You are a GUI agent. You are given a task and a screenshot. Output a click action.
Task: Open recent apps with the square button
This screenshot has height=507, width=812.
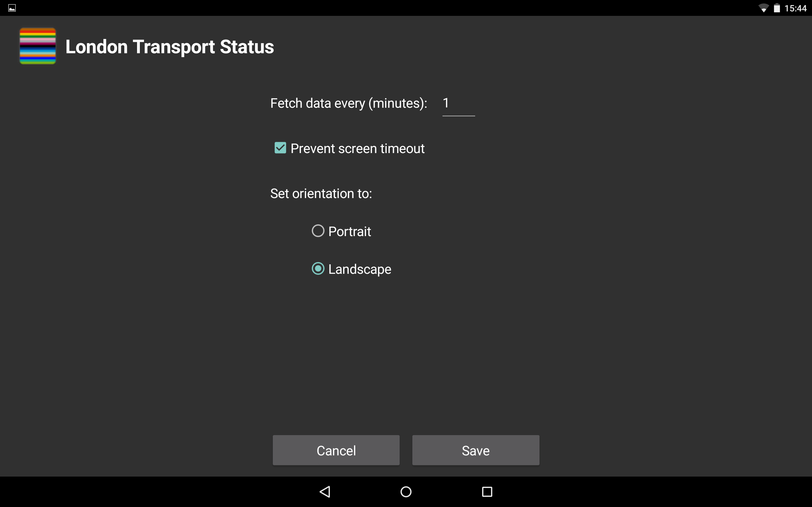click(487, 491)
